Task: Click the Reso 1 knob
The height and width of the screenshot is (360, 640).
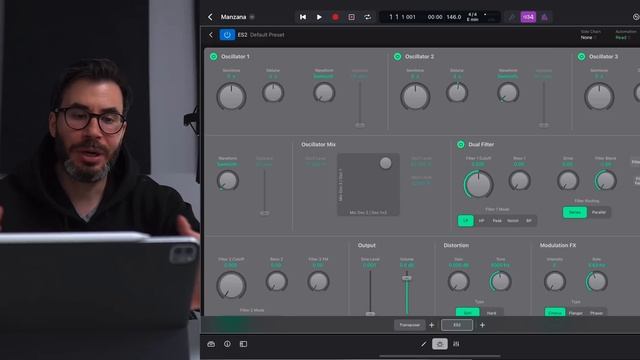Action: pyautogui.click(x=520, y=180)
